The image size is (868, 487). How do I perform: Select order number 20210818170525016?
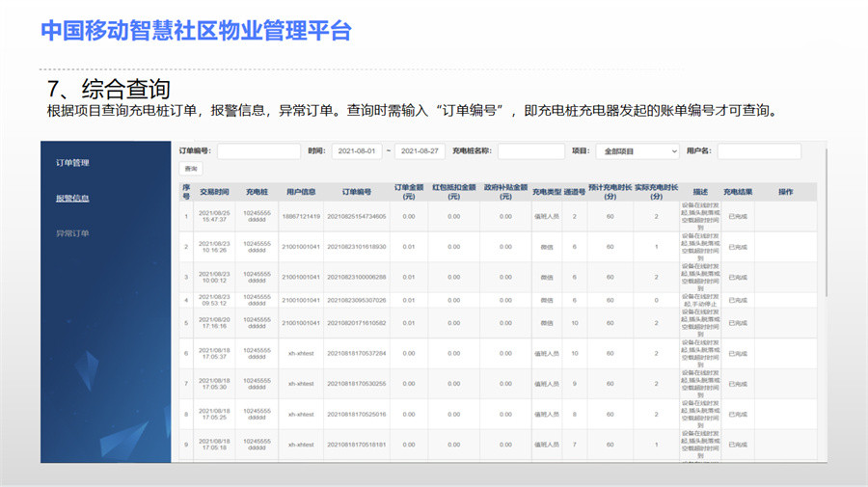tap(357, 415)
